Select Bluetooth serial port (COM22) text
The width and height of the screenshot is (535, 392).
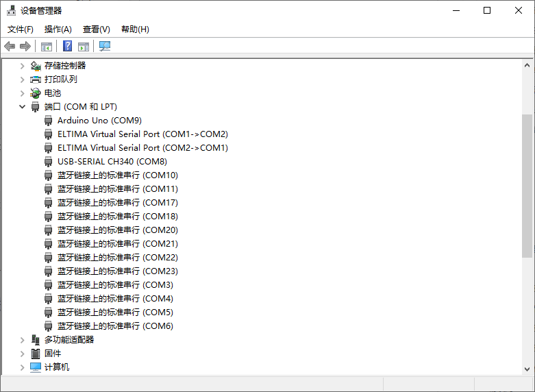[x=118, y=258]
